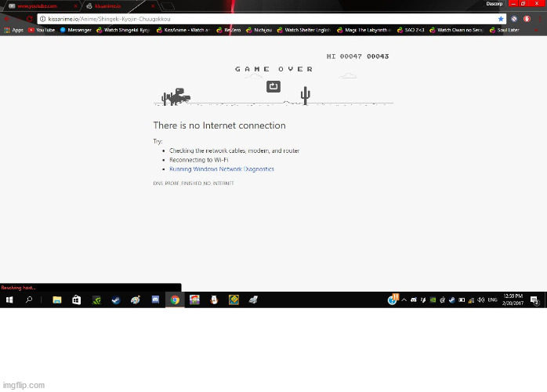Open the volume speaker tray icon
Viewport: 547px width, 392px height.
pyautogui.click(x=481, y=299)
